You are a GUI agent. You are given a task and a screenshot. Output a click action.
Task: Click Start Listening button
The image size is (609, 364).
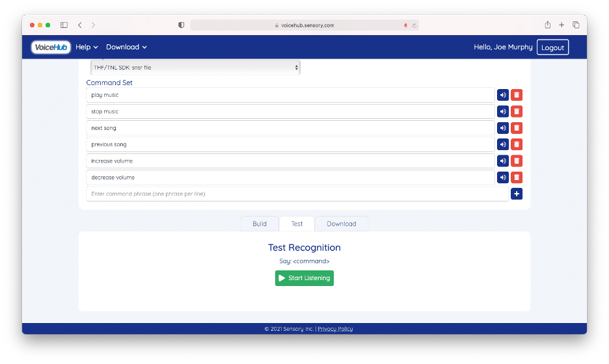tap(304, 278)
